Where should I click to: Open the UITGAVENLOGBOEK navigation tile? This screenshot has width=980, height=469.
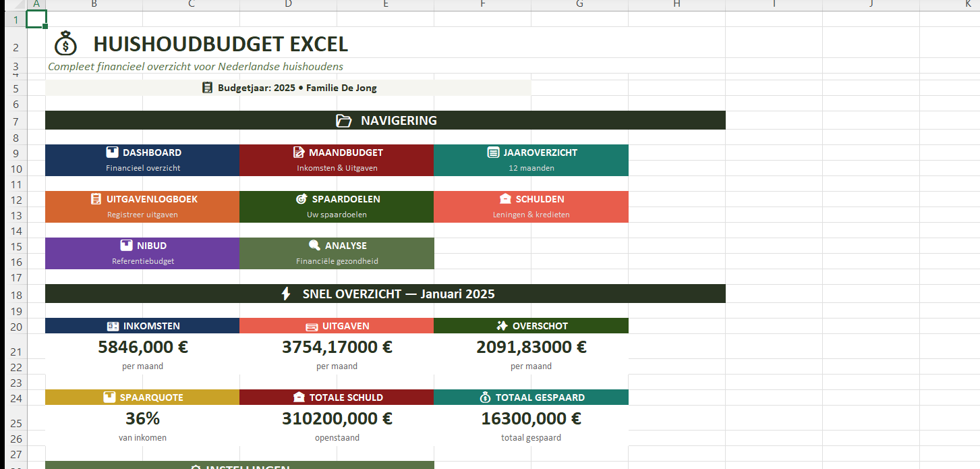click(x=142, y=206)
